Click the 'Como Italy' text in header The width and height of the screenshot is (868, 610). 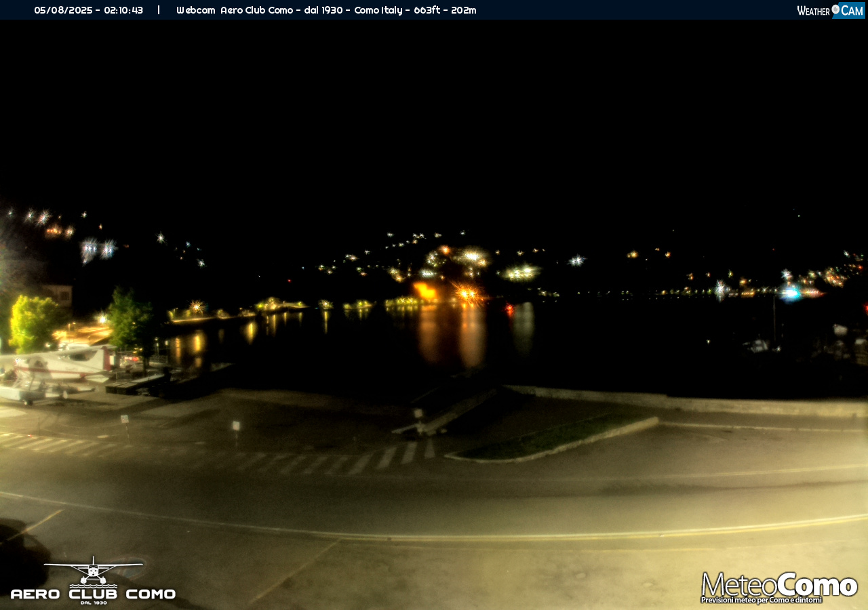pos(378,10)
